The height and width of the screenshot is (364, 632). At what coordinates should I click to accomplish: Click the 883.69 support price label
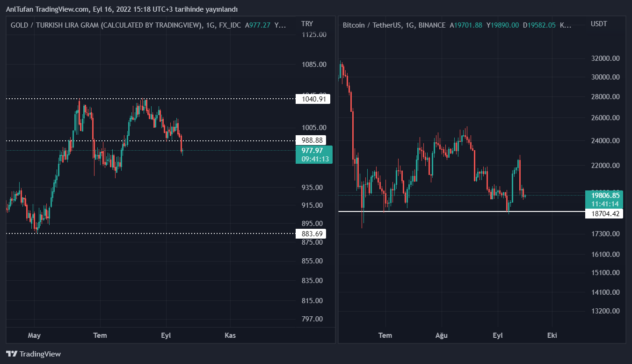[x=313, y=233]
